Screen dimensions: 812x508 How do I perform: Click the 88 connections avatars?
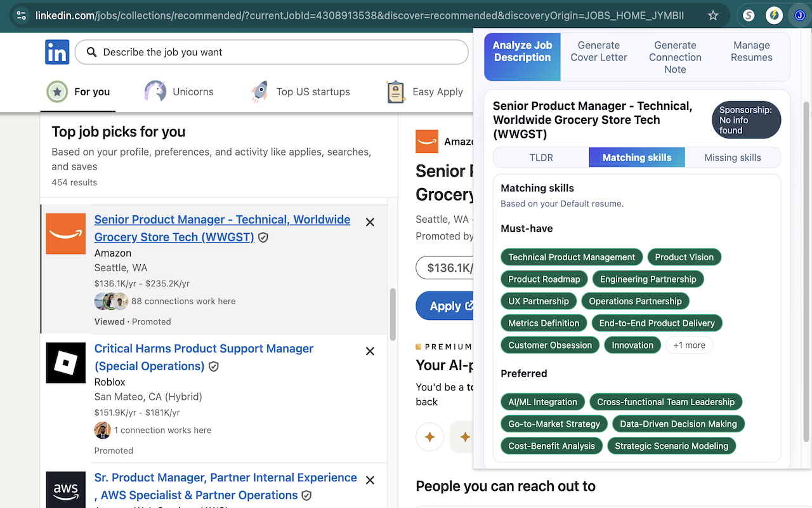(112, 301)
